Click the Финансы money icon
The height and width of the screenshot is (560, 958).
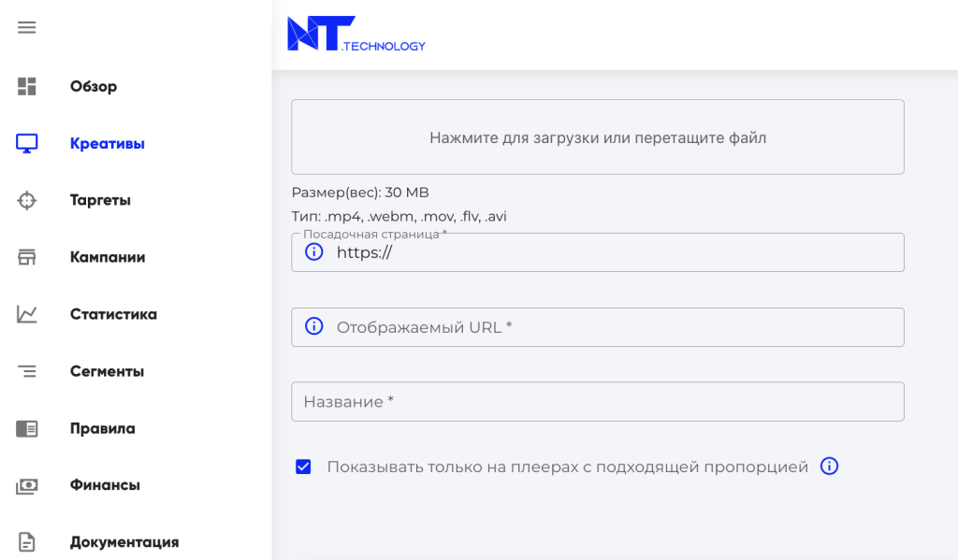[x=27, y=485]
